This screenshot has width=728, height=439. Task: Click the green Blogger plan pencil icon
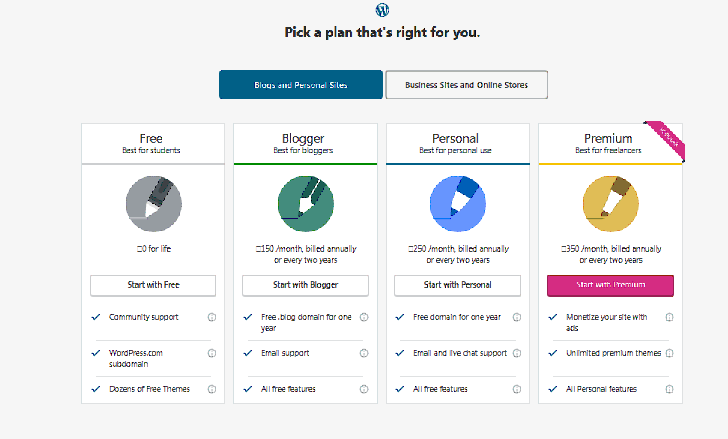pos(305,204)
